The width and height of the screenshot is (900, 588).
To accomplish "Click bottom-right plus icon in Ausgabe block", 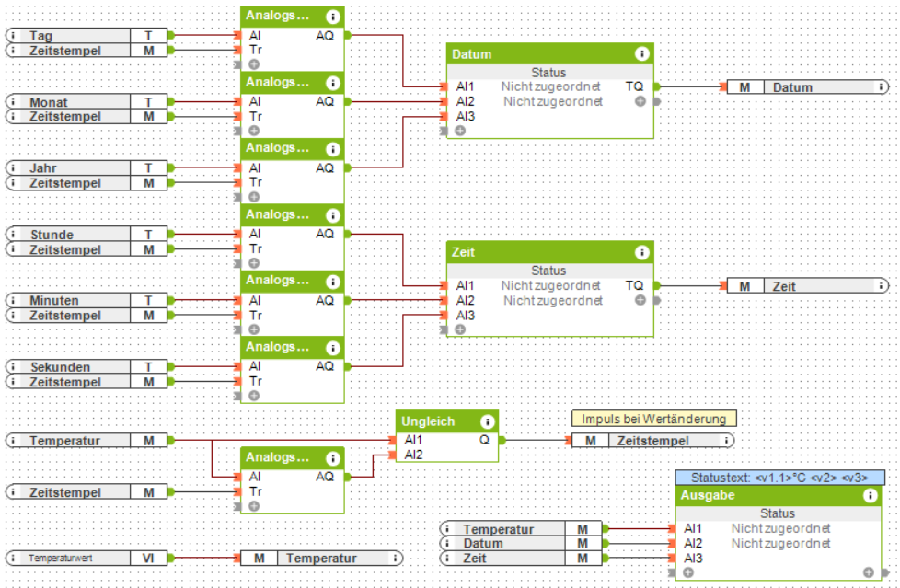I will [x=869, y=572].
